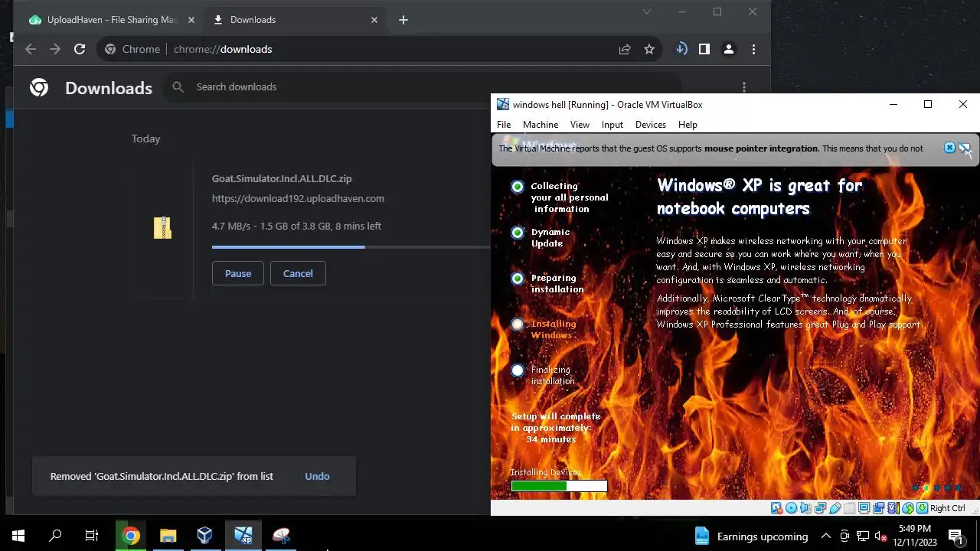Screen dimensions: 980x551
Task: Click Installing Devices green progress bar in VM
Action: click(559, 486)
